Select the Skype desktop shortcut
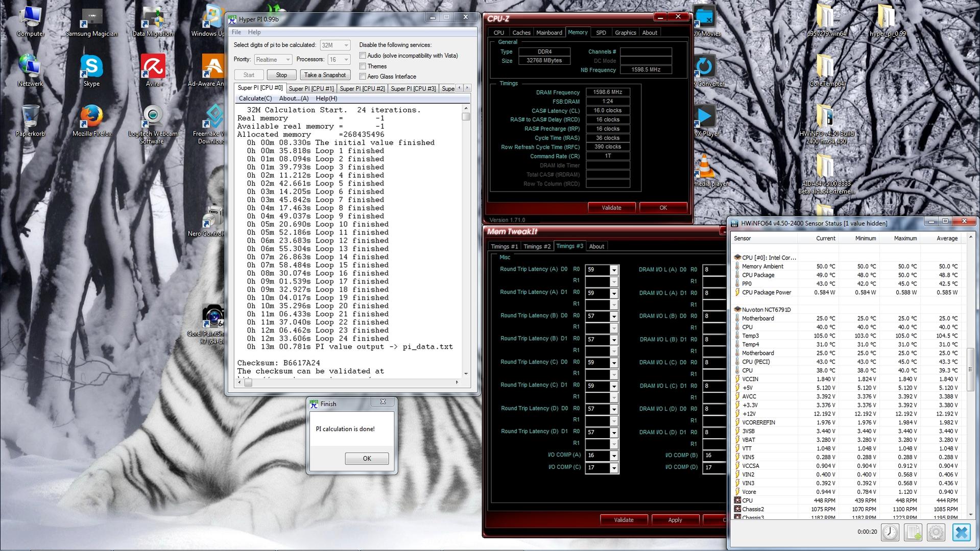The height and width of the screenshot is (551, 980). click(x=91, y=70)
